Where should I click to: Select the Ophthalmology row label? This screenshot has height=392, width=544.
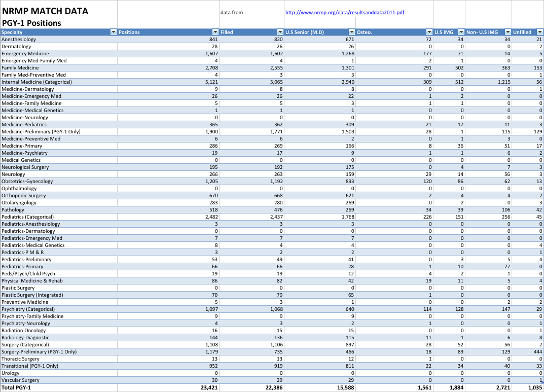click(59, 189)
